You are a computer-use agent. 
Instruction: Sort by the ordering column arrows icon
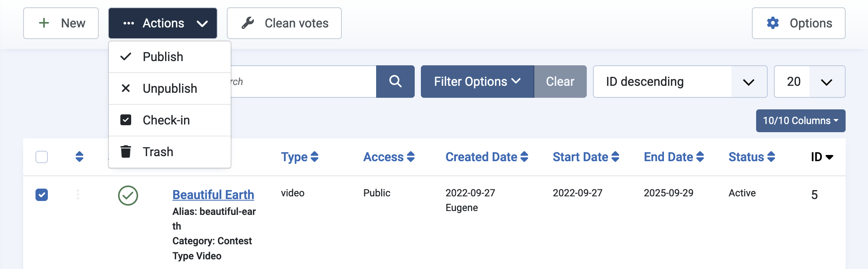pyautogui.click(x=79, y=157)
